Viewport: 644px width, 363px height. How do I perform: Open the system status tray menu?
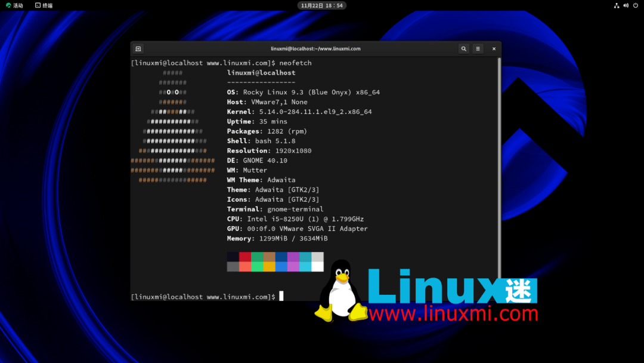click(625, 5)
